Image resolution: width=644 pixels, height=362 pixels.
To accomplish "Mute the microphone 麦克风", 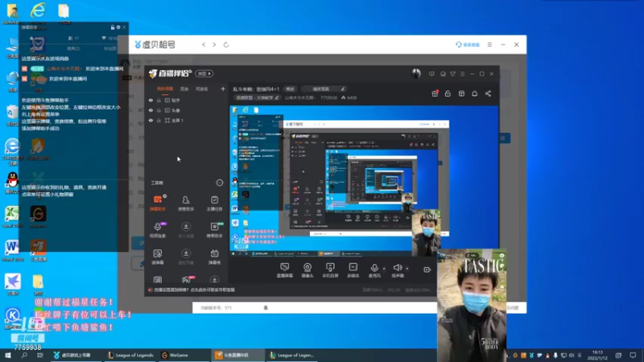I will [374, 270].
